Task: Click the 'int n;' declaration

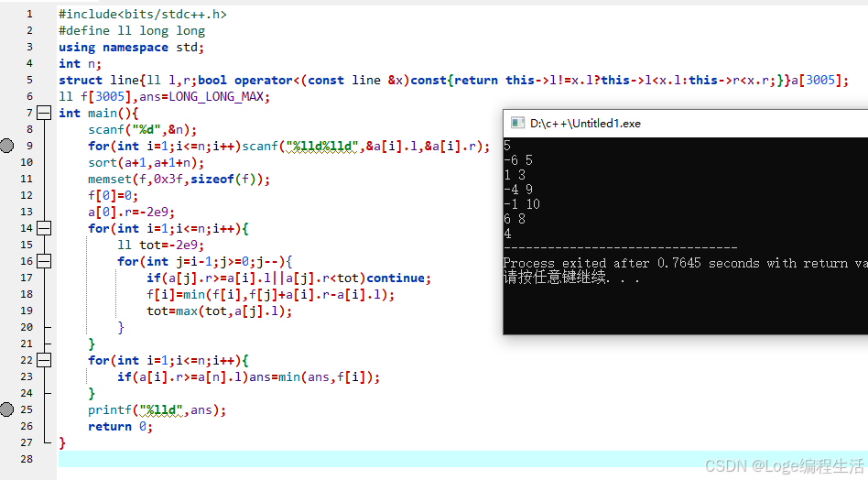Action: [80, 64]
